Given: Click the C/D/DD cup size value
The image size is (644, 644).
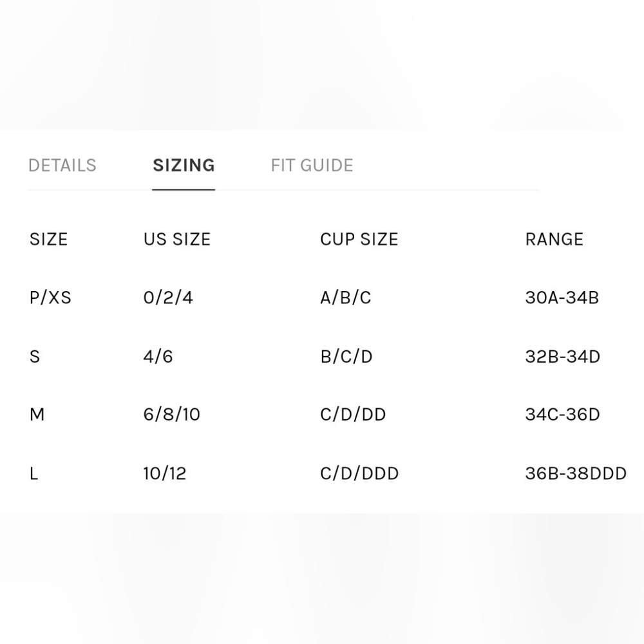Looking at the screenshot, I should [x=353, y=414].
